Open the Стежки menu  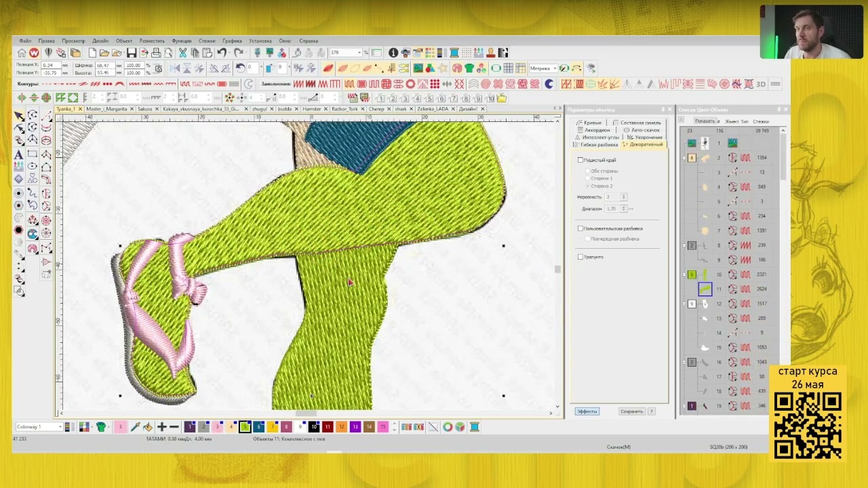[x=207, y=41]
